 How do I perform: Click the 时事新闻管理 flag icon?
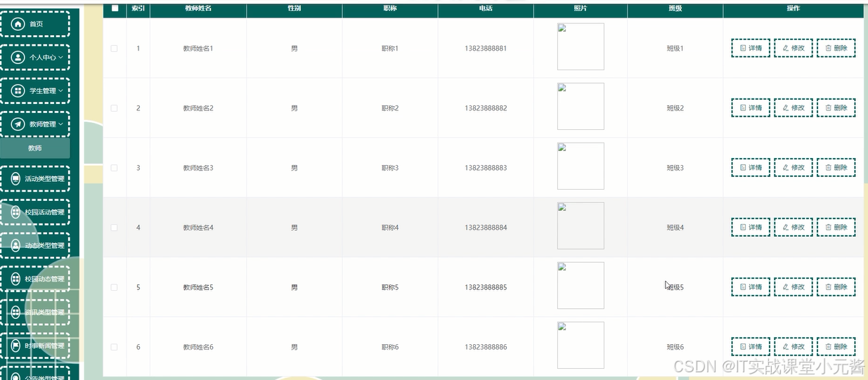pyautogui.click(x=15, y=346)
